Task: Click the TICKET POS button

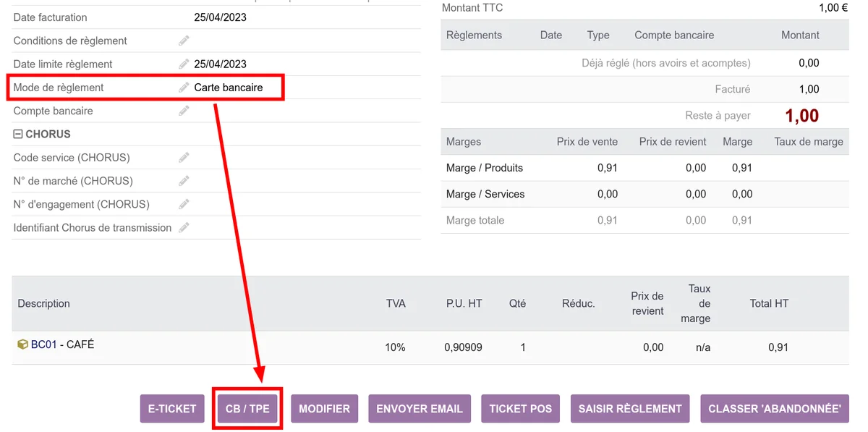Action: tap(521, 409)
